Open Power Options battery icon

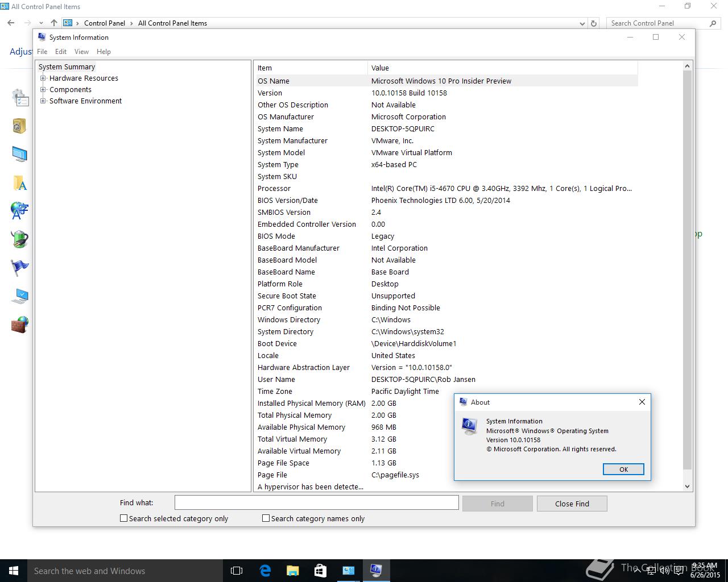click(x=19, y=239)
